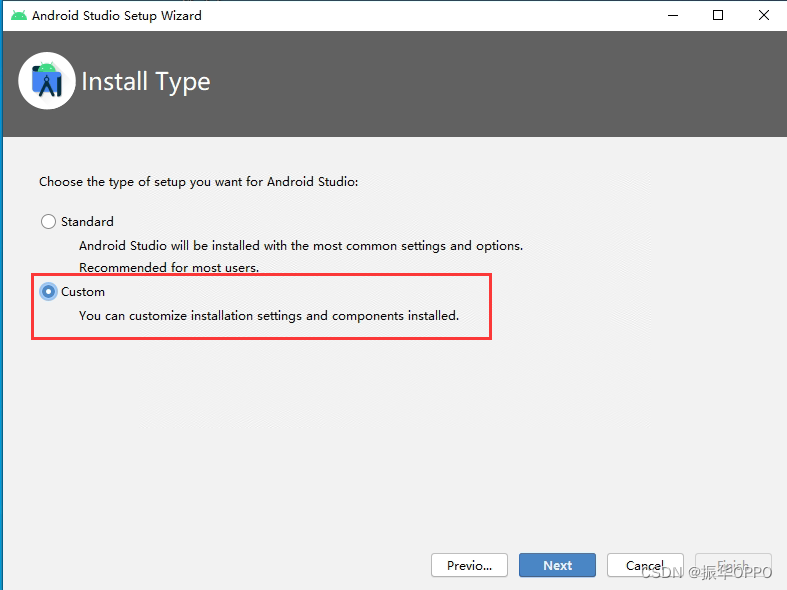Click 'Choose the type of setup' prompt text
The width and height of the screenshot is (787, 590).
pos(199,182)
